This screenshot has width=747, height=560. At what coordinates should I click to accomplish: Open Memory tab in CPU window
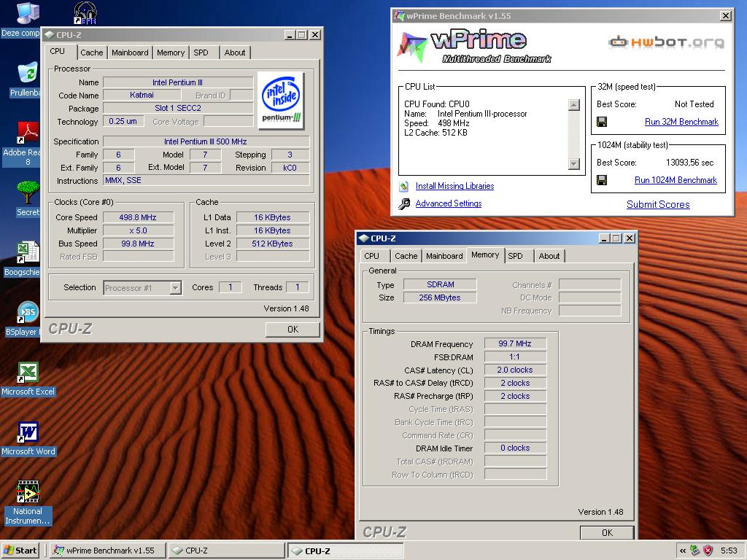point(171,52)
